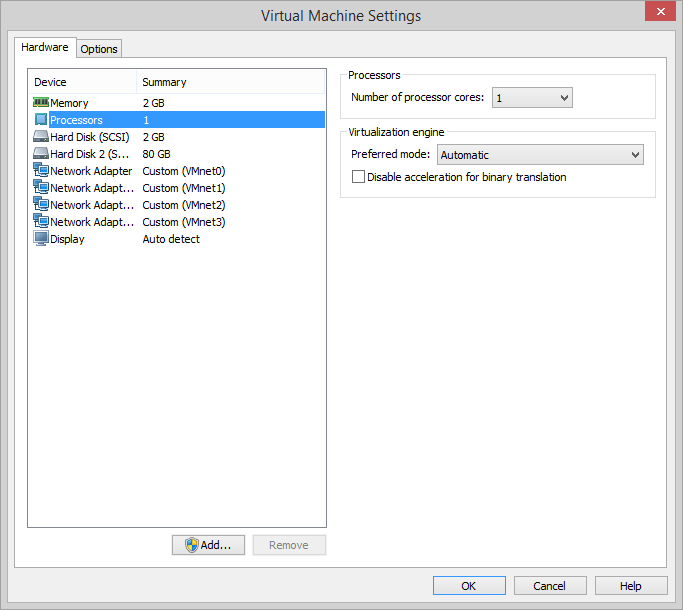The width and height of the screenshot is (683, 610).
Task: Click the Memory RAM chip icon
Action: 41,102
